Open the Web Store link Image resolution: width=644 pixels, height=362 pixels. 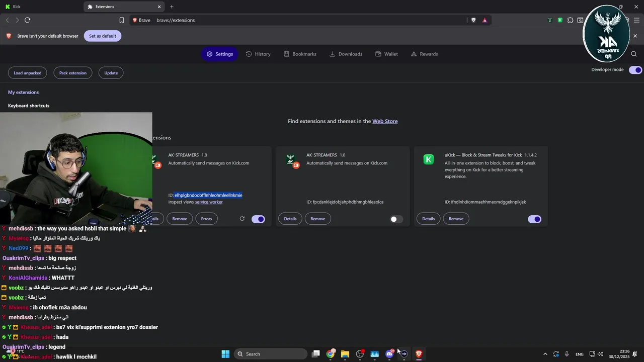pyautogui.click(x=385, y=121)
